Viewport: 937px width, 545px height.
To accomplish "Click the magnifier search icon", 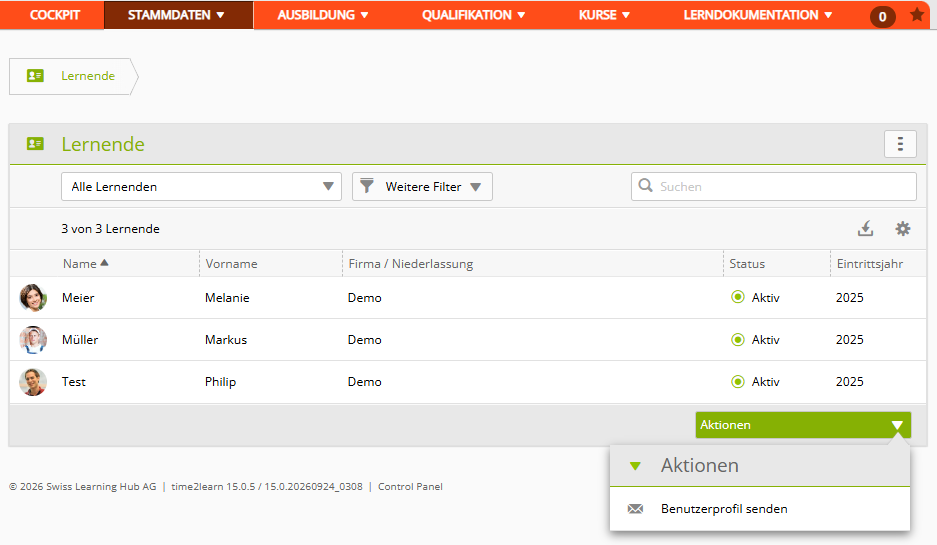I will [645, 186].
